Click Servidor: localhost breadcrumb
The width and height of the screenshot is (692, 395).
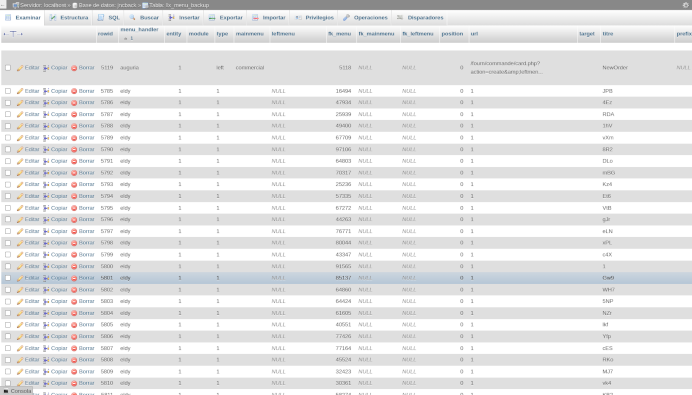pos(43,5)
